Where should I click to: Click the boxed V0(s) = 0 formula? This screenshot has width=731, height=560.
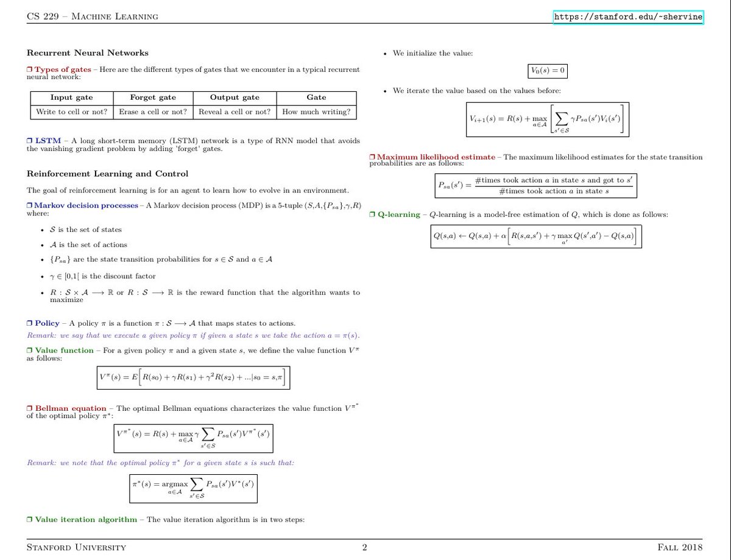click(x=548, y=71)
